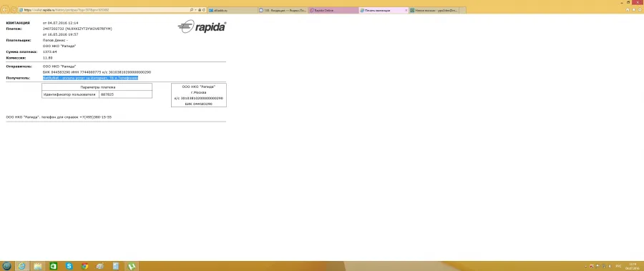Viewport: 644px width, 271px height.
Task: Go back with the browser back arrow
Action: point(5,9)
